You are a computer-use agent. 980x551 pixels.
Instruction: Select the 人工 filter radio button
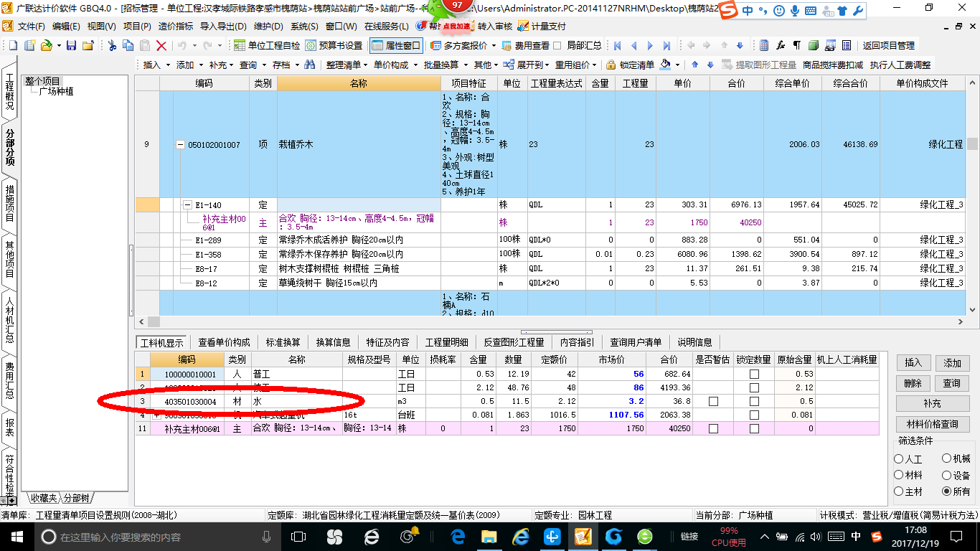[x=899, y=458]
